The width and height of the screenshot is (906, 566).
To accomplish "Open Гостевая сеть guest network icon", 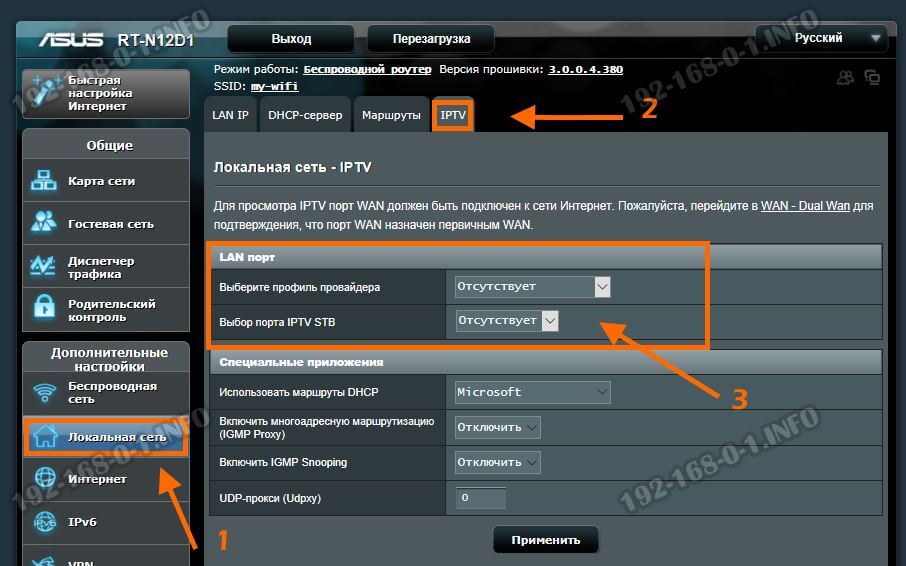I will [45, 223].
